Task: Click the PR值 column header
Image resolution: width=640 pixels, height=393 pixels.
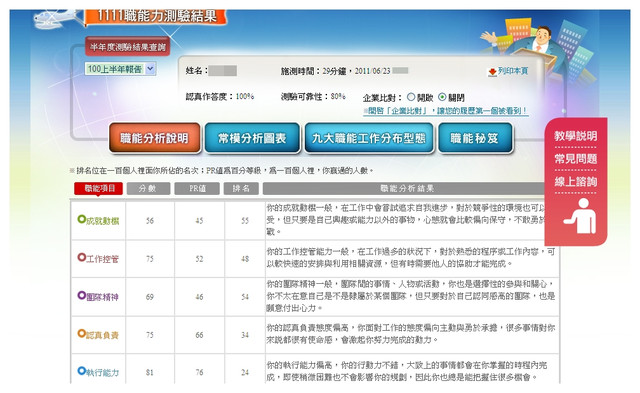Action: coord(197,188)
